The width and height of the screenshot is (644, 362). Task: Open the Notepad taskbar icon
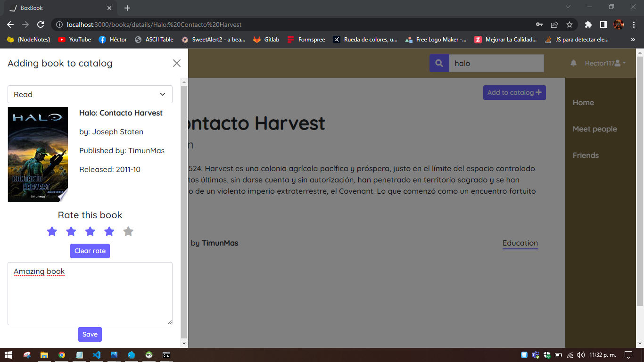tap(79, 355)
